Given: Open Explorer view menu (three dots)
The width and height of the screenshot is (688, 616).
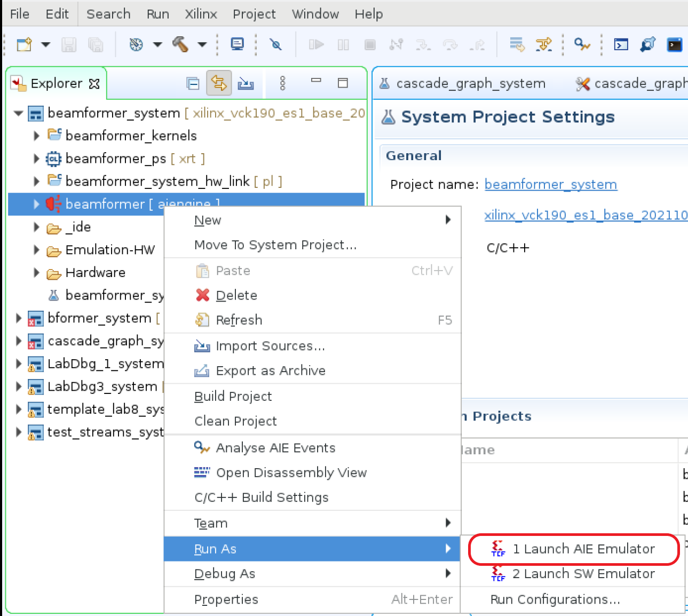Looking at the screenshot, I should point(282,83).
